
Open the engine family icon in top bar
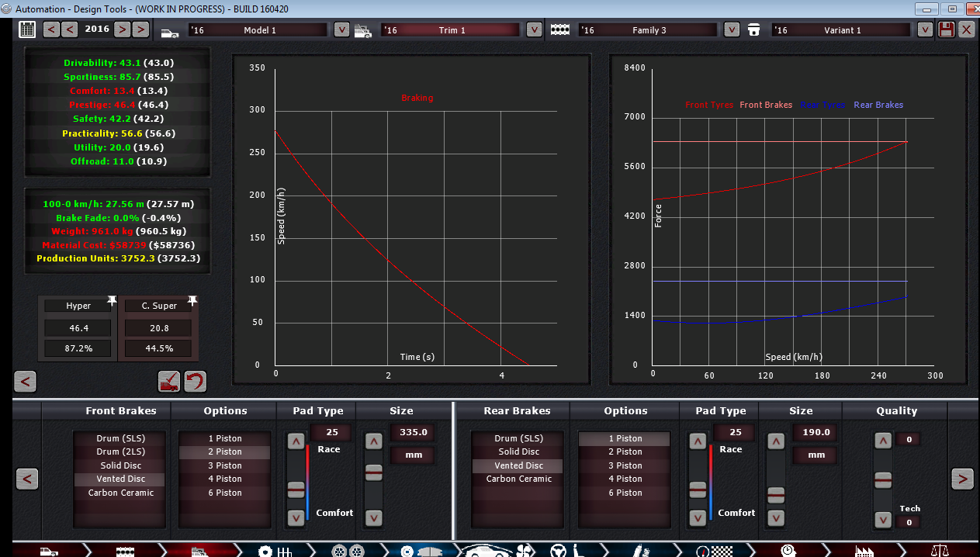pos(560,29)
